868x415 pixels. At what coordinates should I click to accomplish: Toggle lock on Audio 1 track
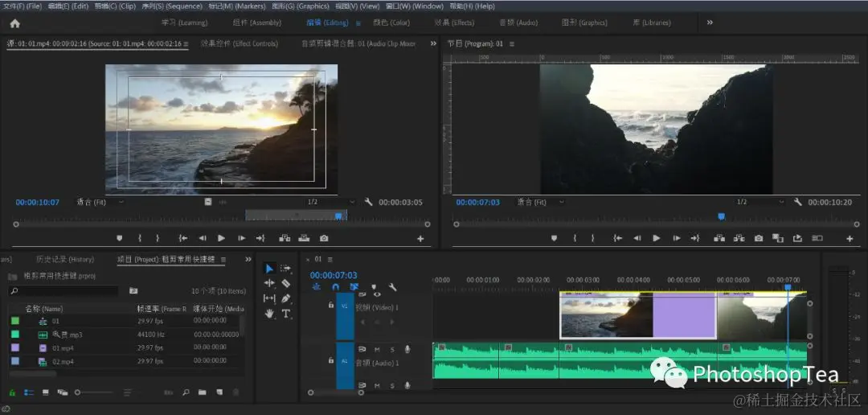pos(330,360)
